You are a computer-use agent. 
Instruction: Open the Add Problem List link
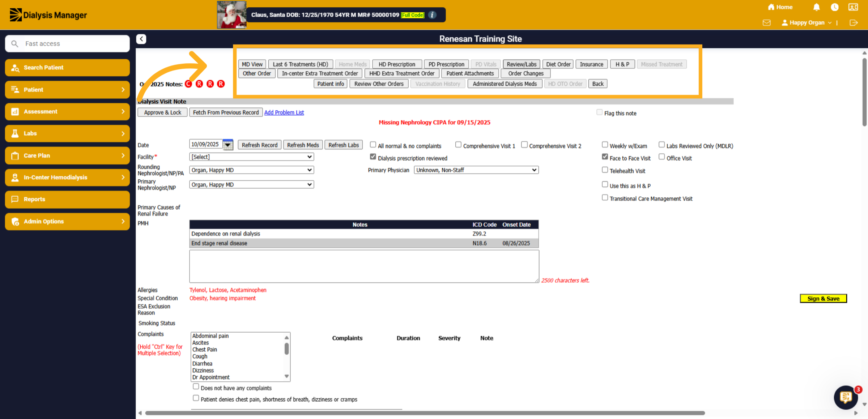(x=284, y=112)
